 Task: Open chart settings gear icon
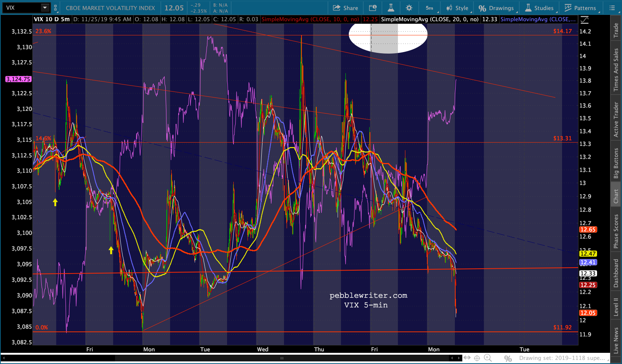click(x=409, y=8)
